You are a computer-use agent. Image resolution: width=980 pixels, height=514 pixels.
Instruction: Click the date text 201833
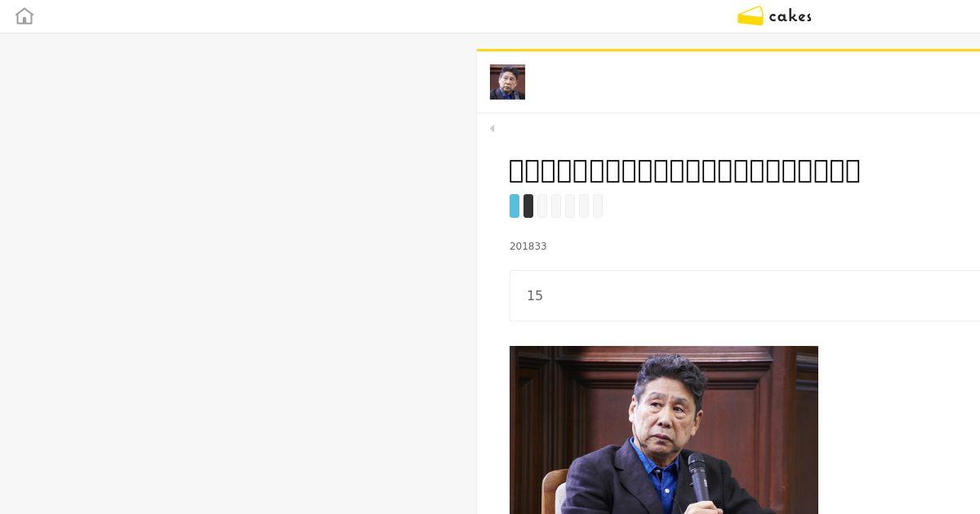tap(528, 246)
